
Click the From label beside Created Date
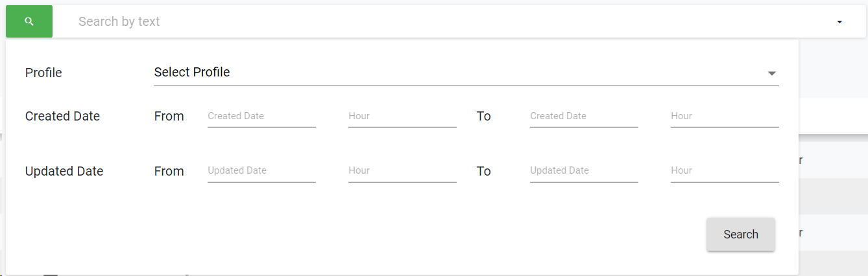point(169,117)
